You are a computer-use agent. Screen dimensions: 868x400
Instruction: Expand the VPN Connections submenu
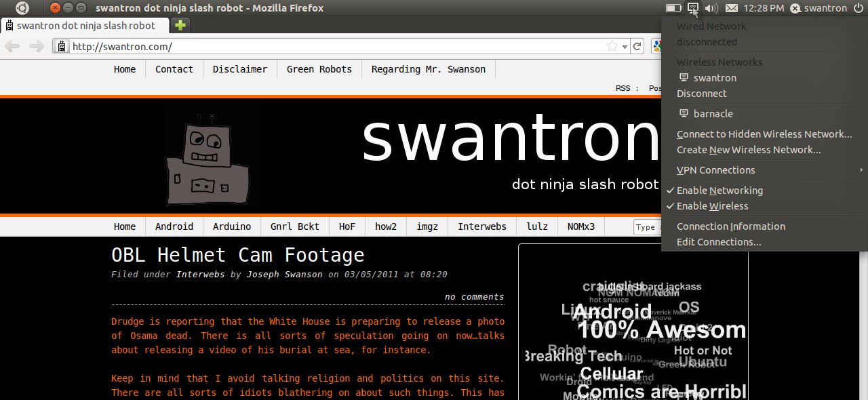715,170
